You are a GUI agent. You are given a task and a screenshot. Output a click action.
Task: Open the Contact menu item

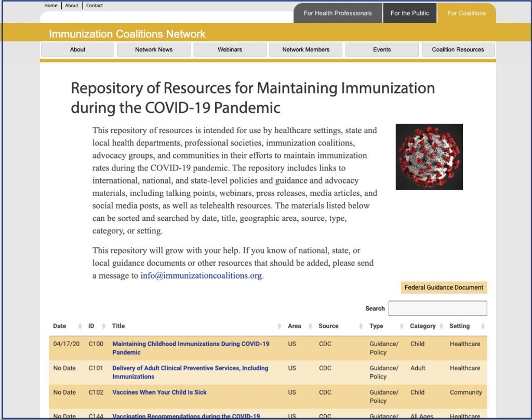click(x=94, y=5)
